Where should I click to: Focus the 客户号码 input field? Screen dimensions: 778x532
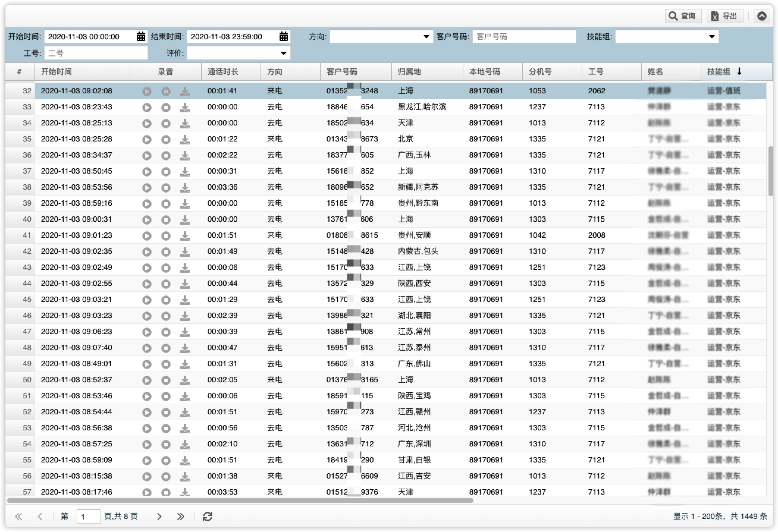tap(524, 37)
